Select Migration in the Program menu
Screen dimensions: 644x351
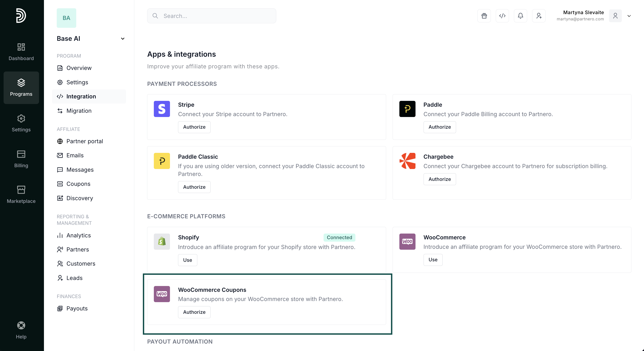pyautogui.click(x=79, y=111)
